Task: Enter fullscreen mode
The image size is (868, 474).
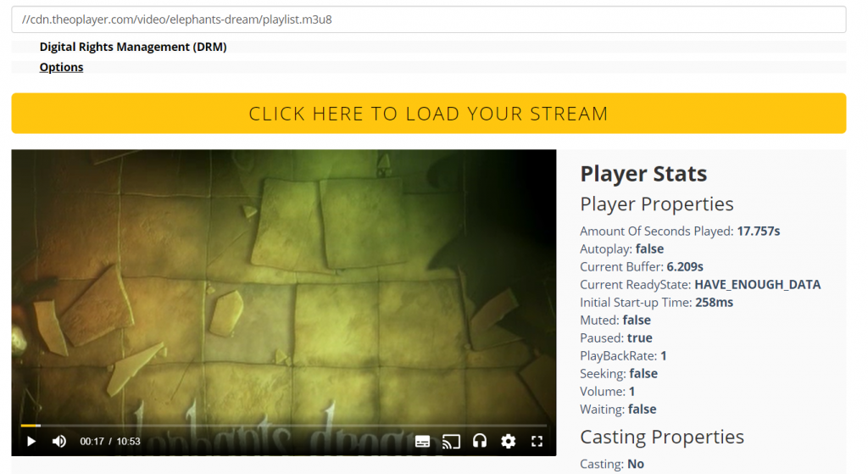Action: [x=537, y=441]
